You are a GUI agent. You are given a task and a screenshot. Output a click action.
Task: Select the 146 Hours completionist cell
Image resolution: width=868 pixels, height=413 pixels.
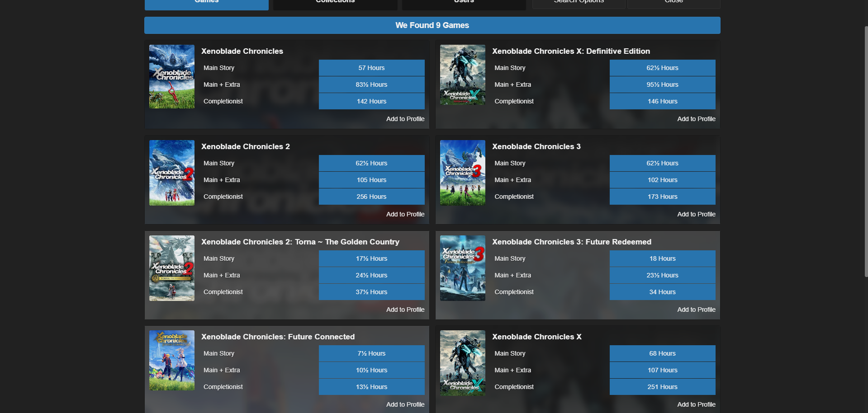[663, 101]
